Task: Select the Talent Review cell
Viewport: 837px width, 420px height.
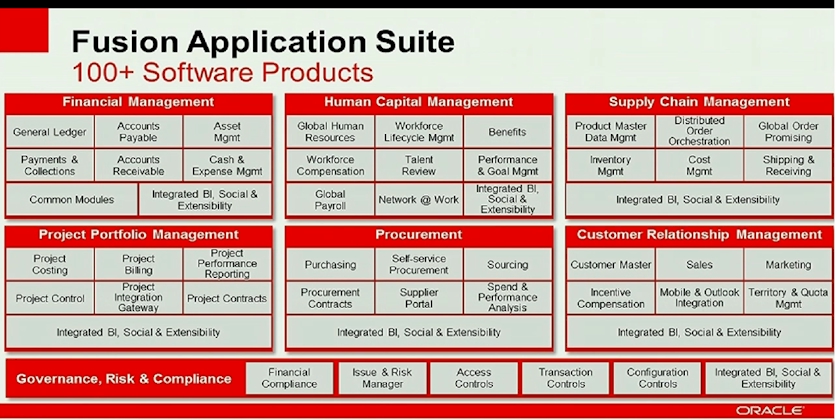Action: (418, 165)
